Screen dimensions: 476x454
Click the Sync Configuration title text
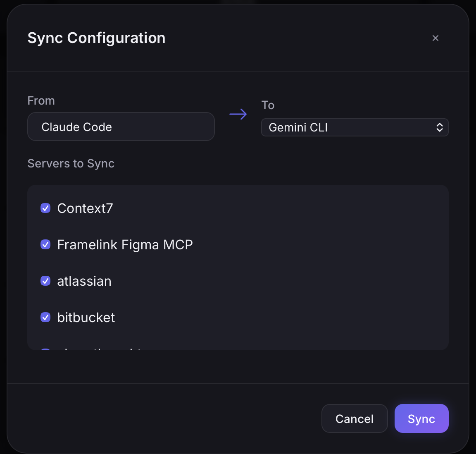click(96, 38)
